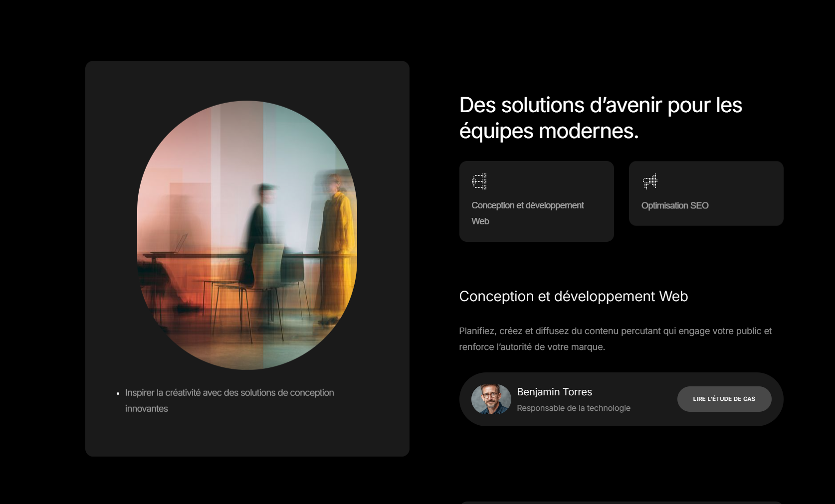Screen dimensions: 835x504
Task: Click the pixelated share icon on the web development card
Action: click(480, 181)
